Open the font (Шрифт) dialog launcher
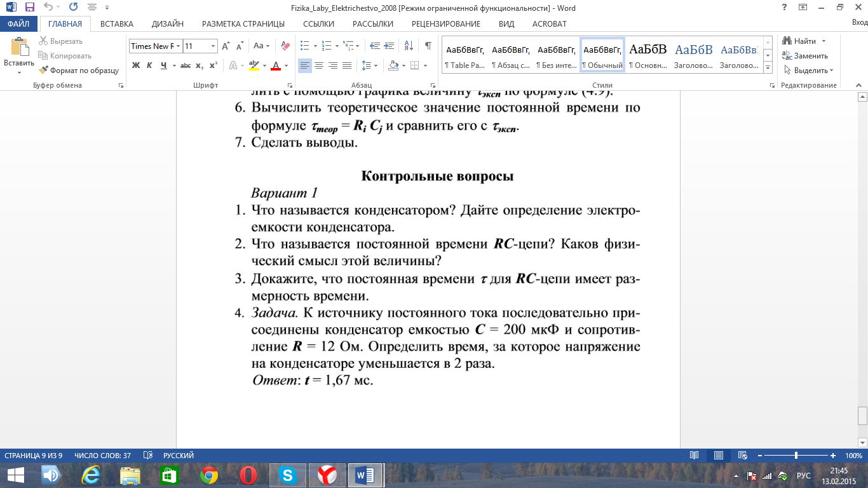868x488 pixels. coord(290,85)
